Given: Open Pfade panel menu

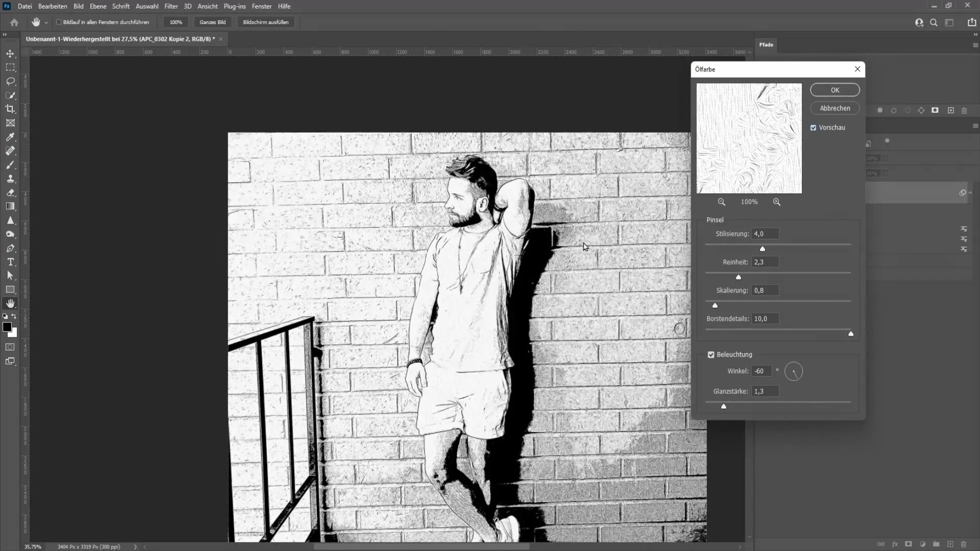Looking at the screenshot, I should [975, 45].
